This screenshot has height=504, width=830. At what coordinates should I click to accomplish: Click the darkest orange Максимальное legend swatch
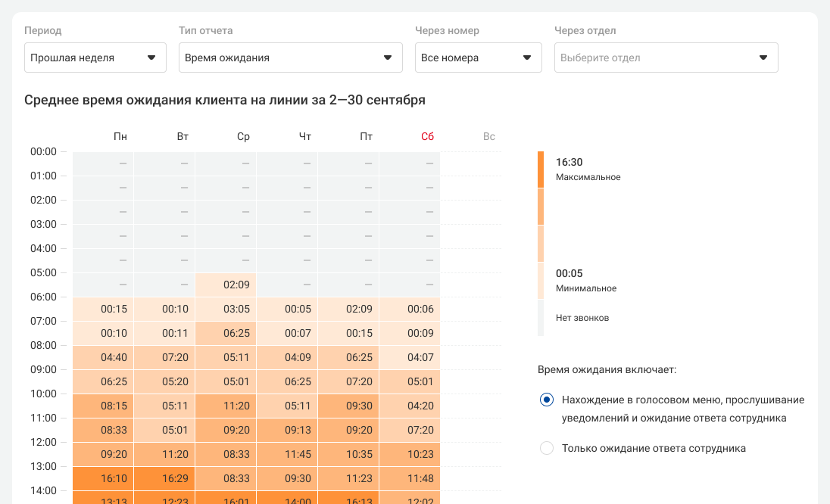(541, 170)
